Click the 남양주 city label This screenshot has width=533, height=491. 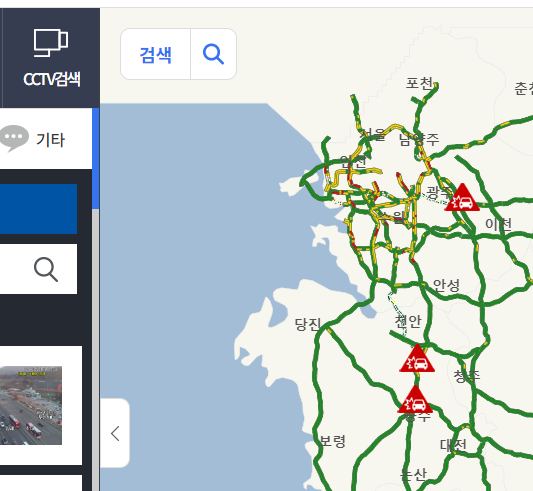[419, 139]
